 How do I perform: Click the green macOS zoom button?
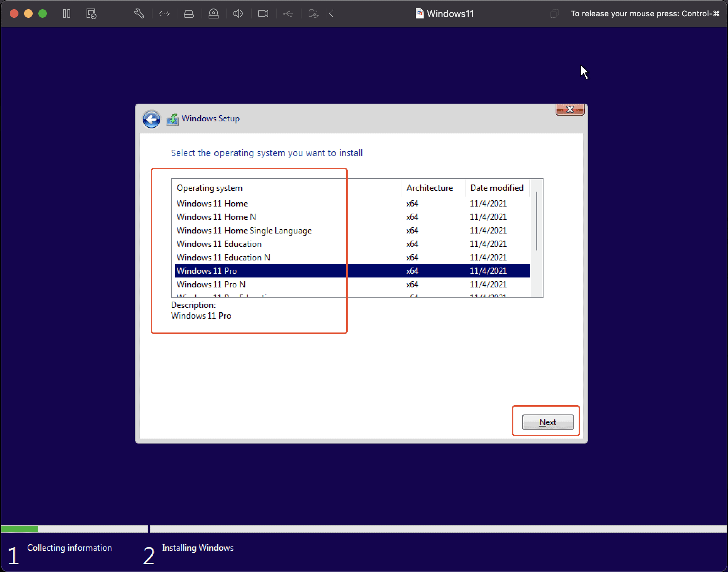tap(43, 14)
